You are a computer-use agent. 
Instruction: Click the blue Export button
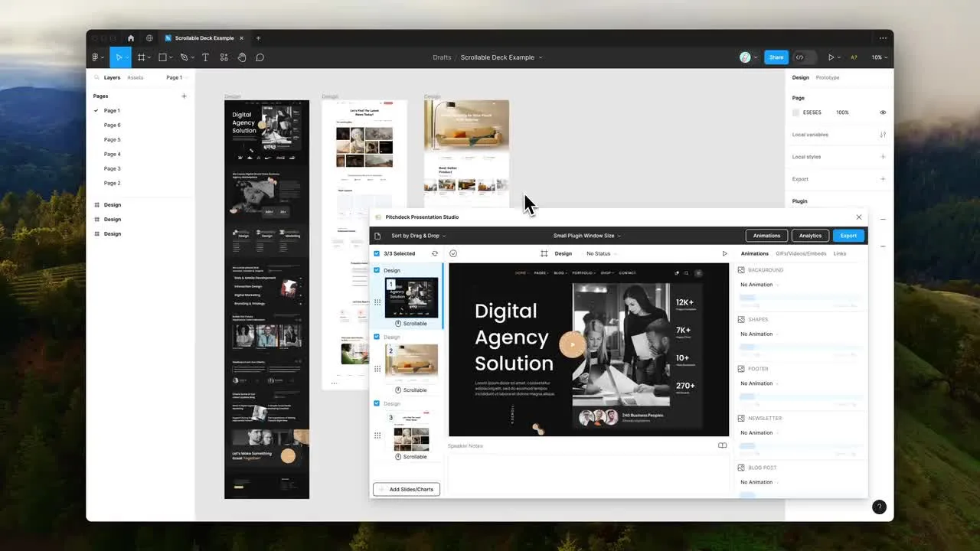pos(848,236)
